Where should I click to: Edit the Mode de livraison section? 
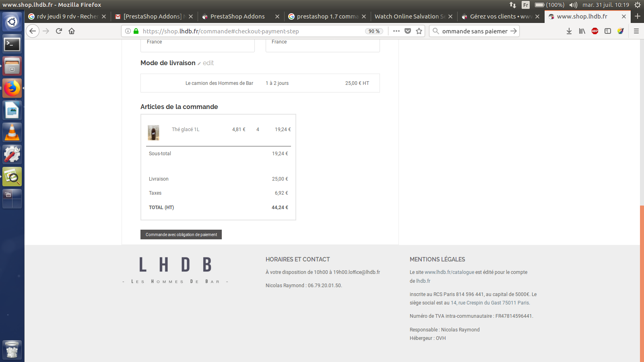tap(206, 63)
